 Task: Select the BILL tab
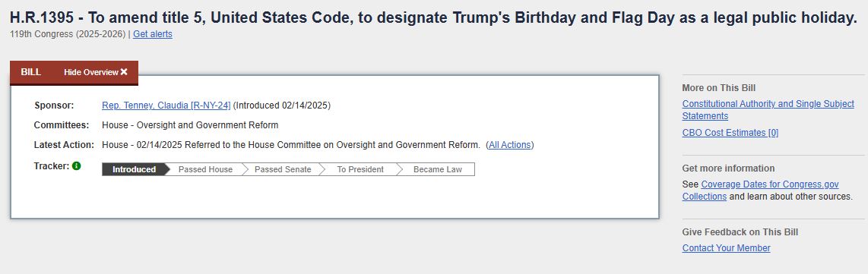[31, 72]
